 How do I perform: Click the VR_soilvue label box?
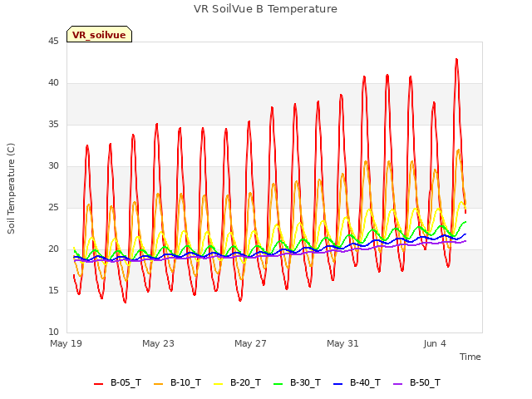99,34
